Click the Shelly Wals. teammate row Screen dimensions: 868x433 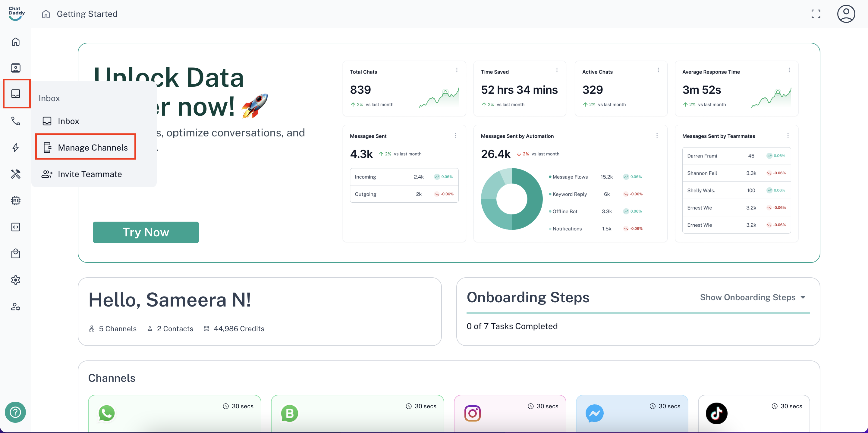pyautogui.click(x=736, y=190)
